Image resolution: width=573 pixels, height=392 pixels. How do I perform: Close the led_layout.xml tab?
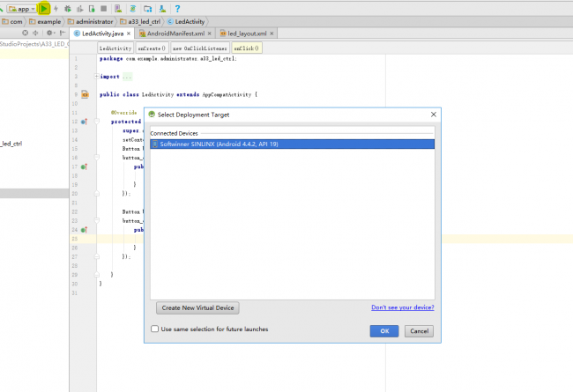pos(272,33)
